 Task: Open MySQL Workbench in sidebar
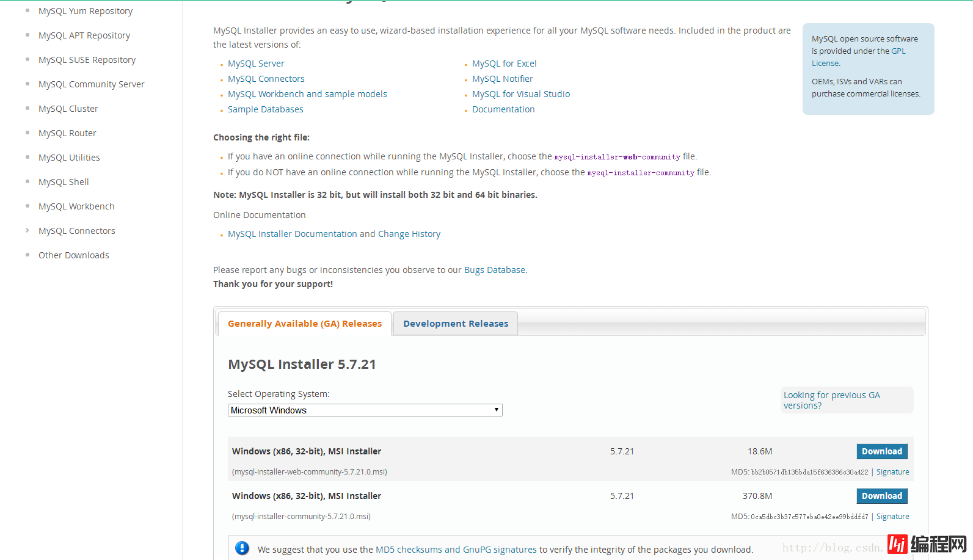(x=76, y=206)
